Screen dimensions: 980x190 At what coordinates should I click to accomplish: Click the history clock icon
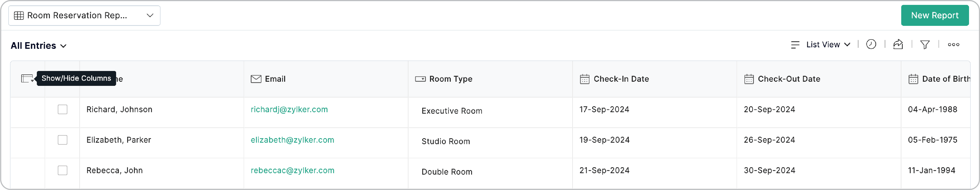point(871,45)
